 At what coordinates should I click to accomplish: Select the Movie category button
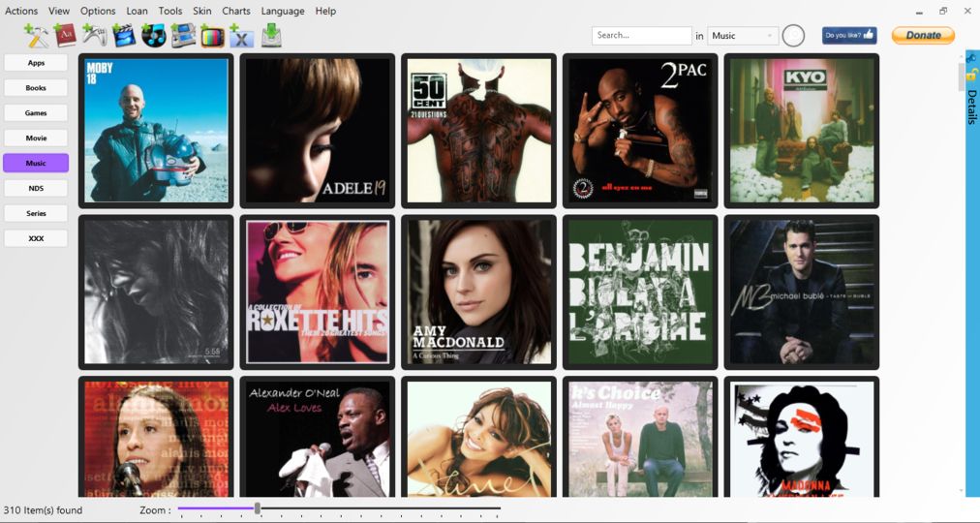[36, 138]
